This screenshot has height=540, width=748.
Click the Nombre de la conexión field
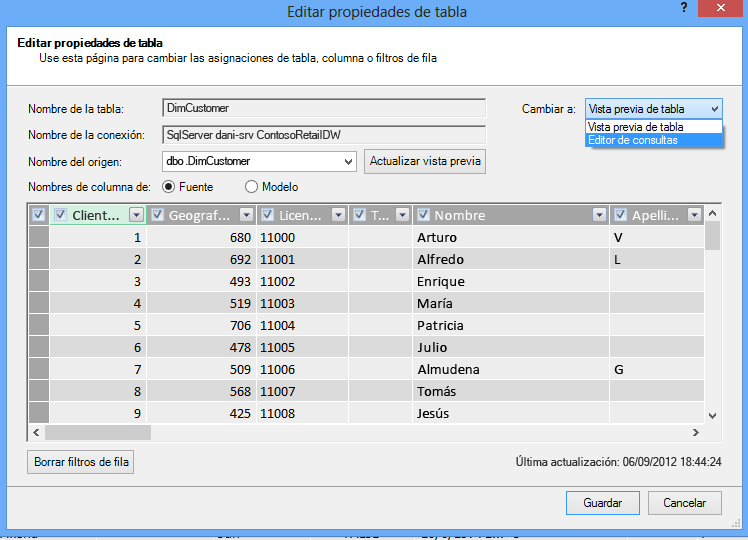coord(324,135)
